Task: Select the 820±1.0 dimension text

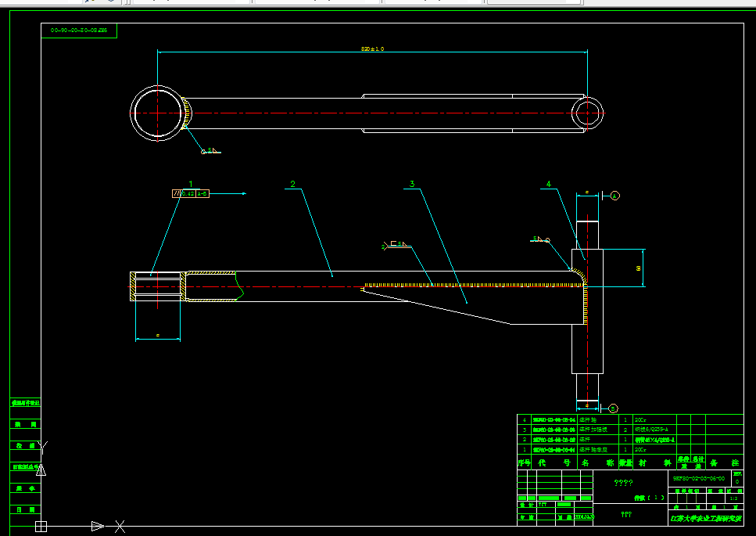Action: tap(372, 49)
